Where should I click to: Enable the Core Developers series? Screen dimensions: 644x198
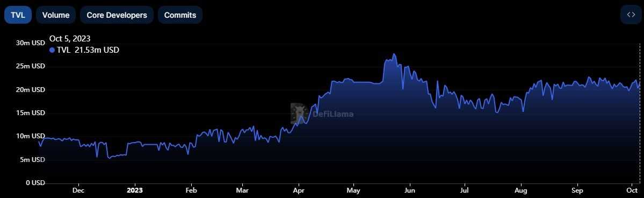pos(117,15)
